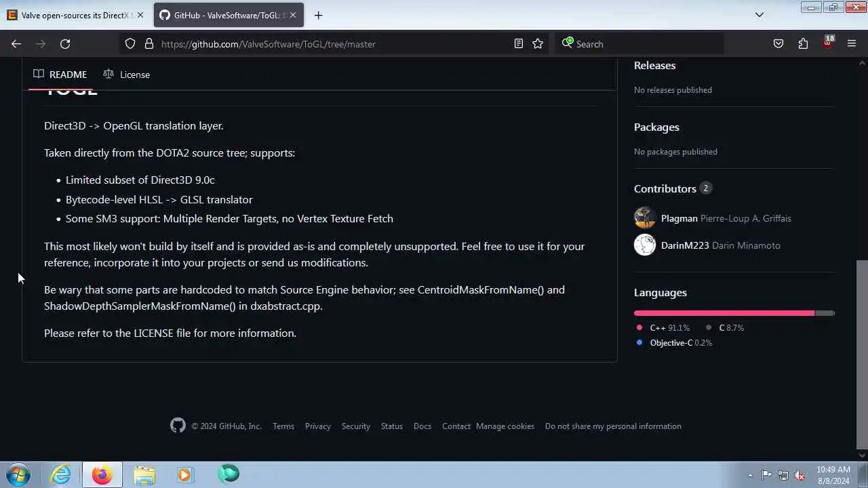The height and width of the screenshot is (488, 868).
Task: Open the Releases heading link
Action: click(x=654, y=66)
